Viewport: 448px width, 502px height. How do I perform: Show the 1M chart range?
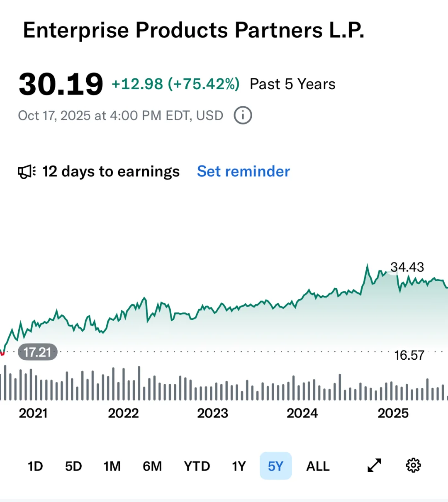(112, 466)
